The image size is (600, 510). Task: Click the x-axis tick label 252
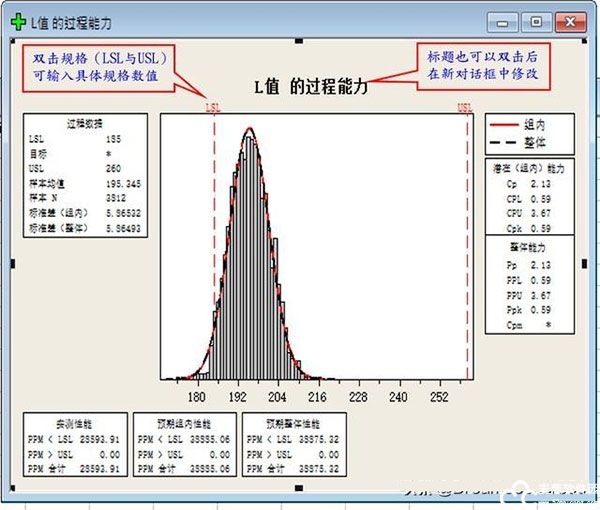(x=439, y=397)
